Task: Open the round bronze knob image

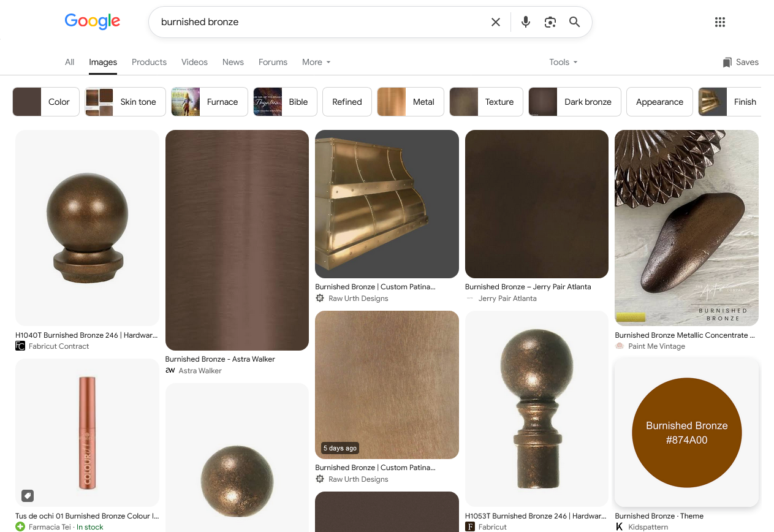Action: (237, 458)
